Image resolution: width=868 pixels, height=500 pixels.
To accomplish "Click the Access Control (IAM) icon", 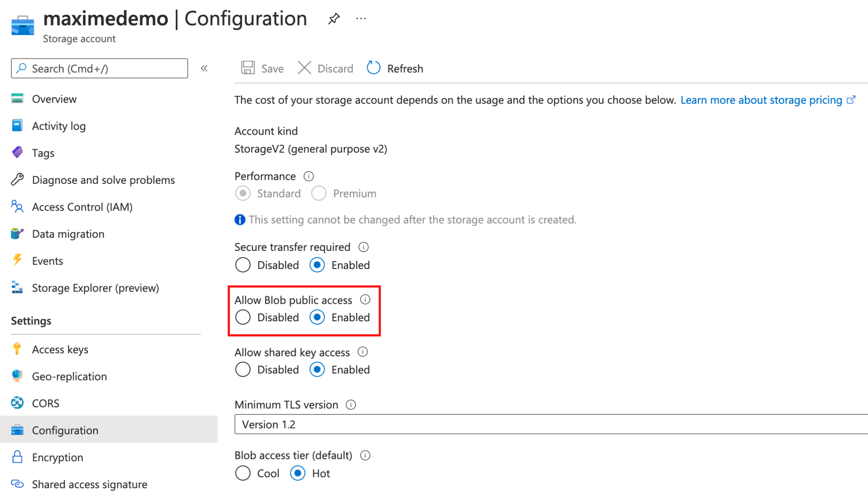I will (17, 207).
